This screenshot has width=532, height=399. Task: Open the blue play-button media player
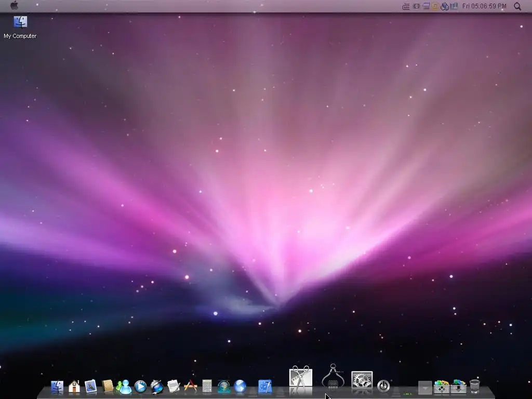140,387
